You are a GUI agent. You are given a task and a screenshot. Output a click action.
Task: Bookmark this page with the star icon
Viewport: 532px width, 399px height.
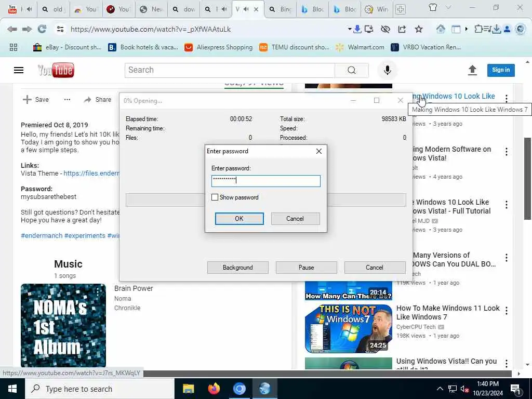(419, 29)
